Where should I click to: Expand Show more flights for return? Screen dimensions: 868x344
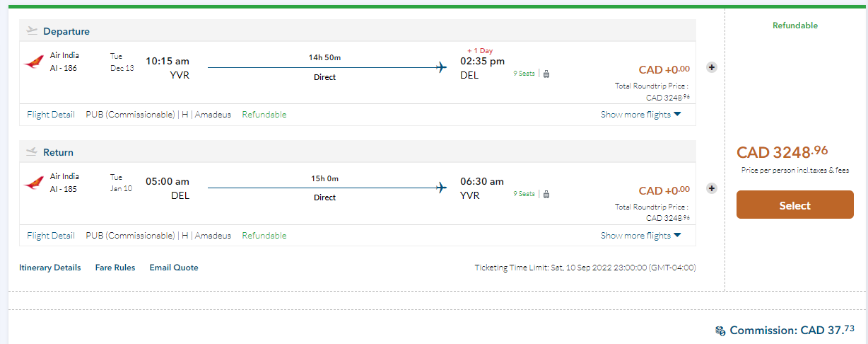pyautogui.click(x=640, y=236)
